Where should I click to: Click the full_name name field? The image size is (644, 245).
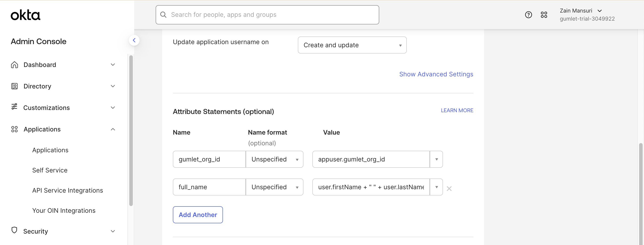pos(209,187)
